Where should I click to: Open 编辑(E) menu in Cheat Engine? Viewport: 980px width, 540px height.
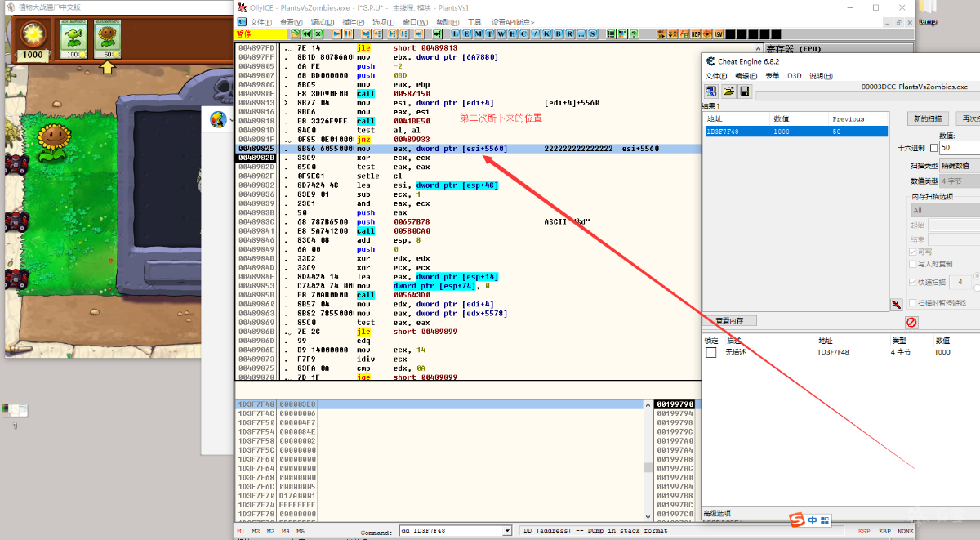point(746,76)
